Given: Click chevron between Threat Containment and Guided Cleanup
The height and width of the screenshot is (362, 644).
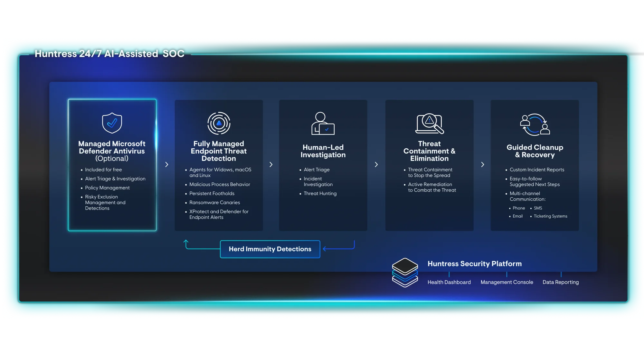Looking at the screenshot, I should [482, 164].
